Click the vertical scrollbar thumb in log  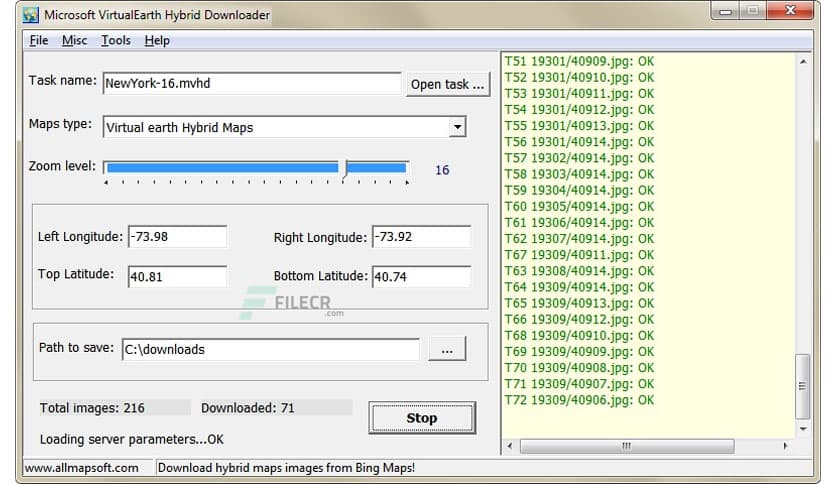(x=802, y=386)
